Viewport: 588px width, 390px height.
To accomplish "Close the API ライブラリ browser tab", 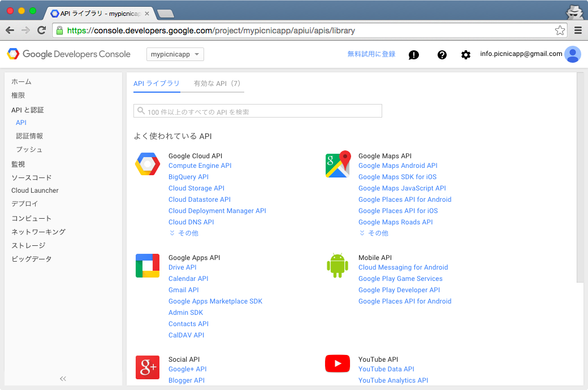I will (x=147, y=14).
